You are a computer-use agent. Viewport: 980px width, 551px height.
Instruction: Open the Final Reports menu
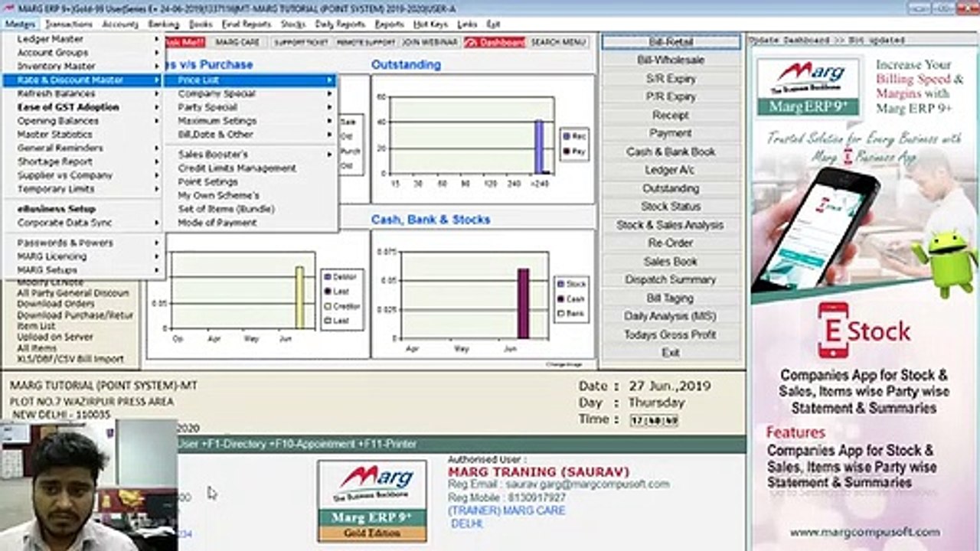(247, 24)
